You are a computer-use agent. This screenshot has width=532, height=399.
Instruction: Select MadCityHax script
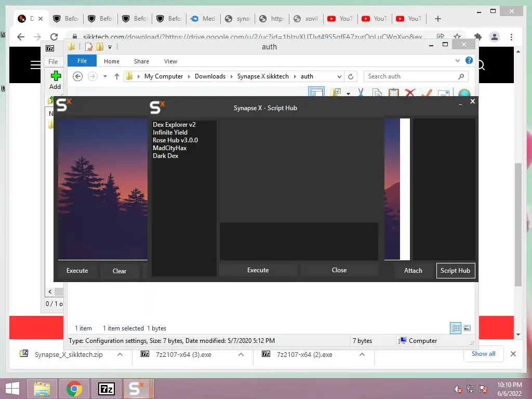click(170, 148)
